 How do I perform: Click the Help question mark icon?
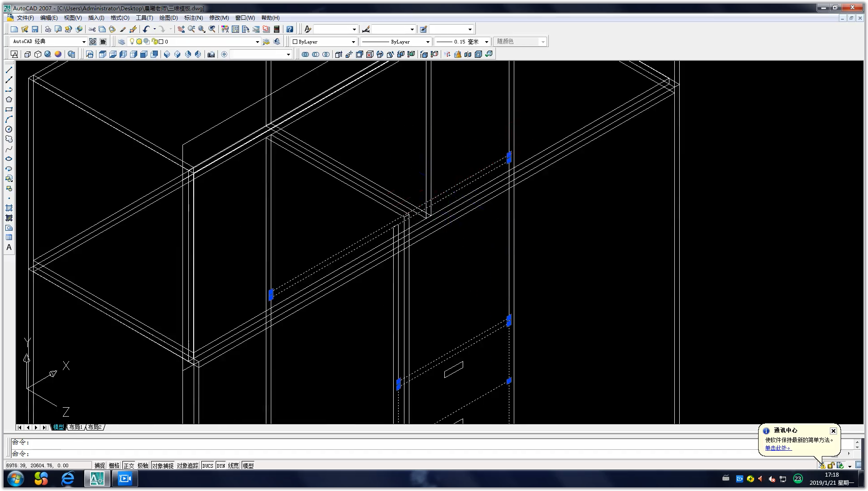(x=290, y=29)
